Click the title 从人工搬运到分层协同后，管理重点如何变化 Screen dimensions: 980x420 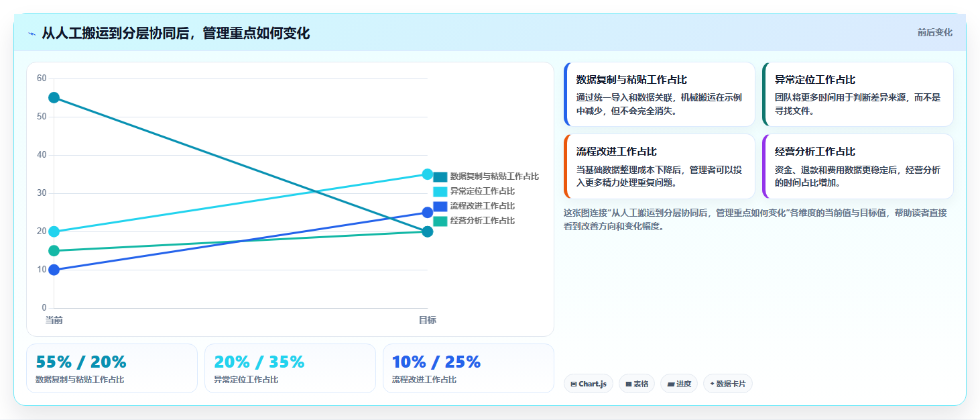(176, 33)
